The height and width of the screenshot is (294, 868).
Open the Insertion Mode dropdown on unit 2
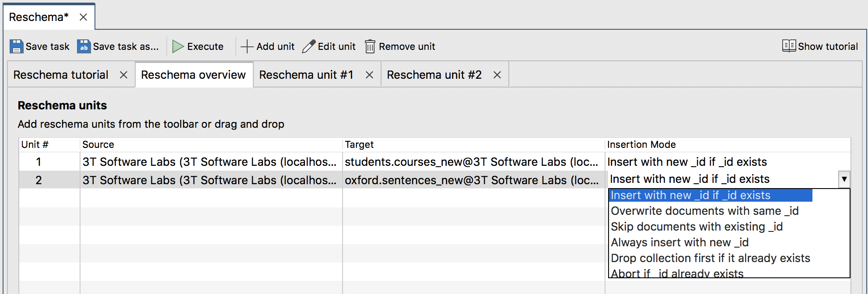(843, 179)
